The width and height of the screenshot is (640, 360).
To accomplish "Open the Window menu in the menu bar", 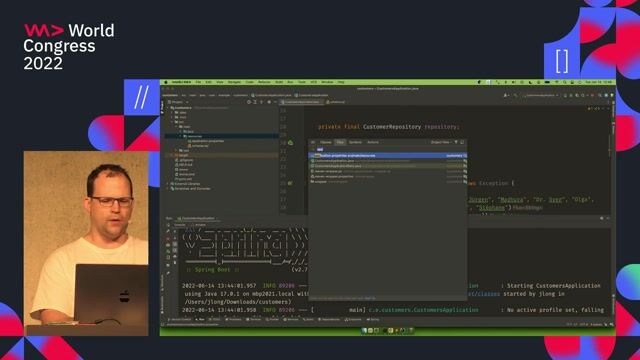I will pos(327,82).
